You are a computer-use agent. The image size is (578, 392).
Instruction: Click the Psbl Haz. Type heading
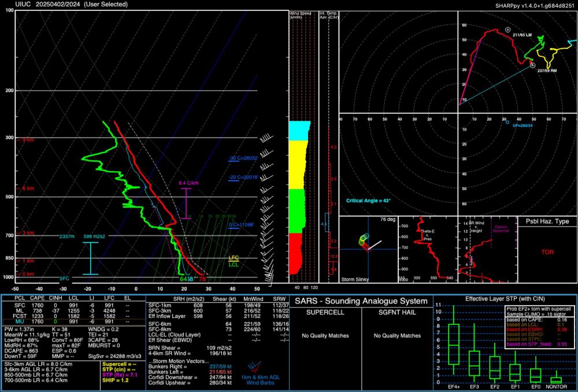(547, 221)
